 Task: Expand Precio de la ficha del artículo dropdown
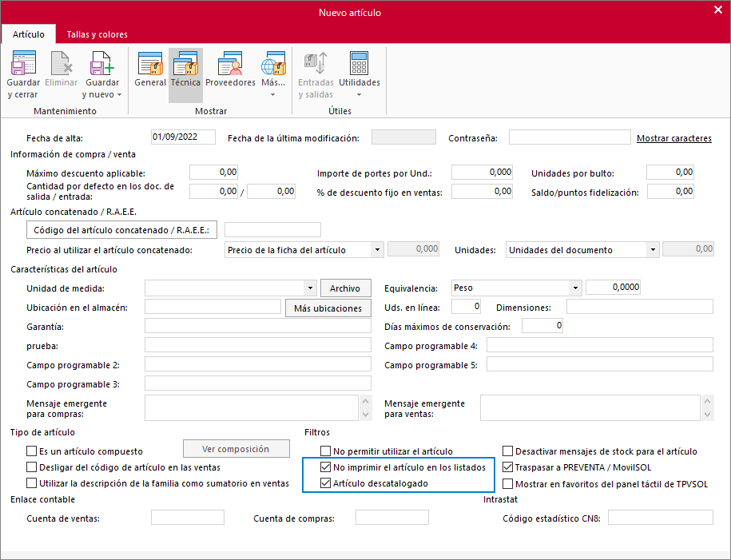(x=377, y=250)
